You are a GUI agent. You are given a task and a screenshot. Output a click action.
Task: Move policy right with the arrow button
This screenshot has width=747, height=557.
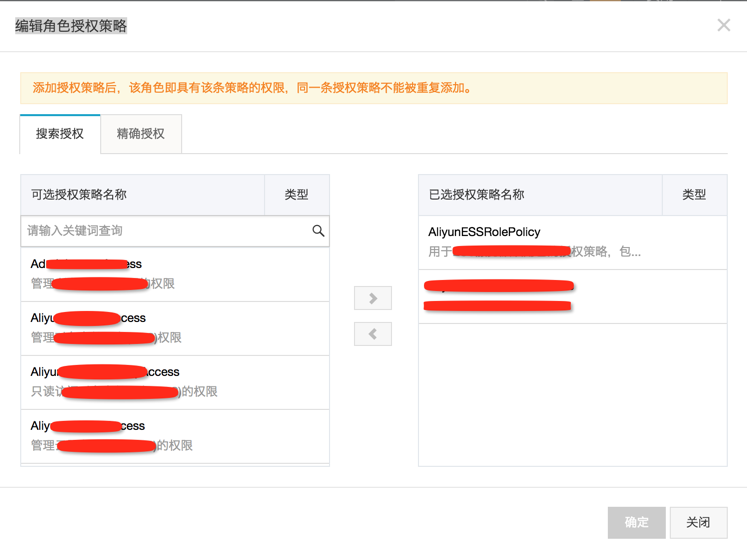tap(373, 298)
